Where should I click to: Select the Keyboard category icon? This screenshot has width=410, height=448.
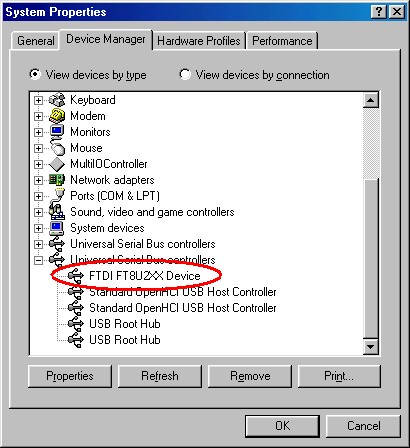coord(57,100)
